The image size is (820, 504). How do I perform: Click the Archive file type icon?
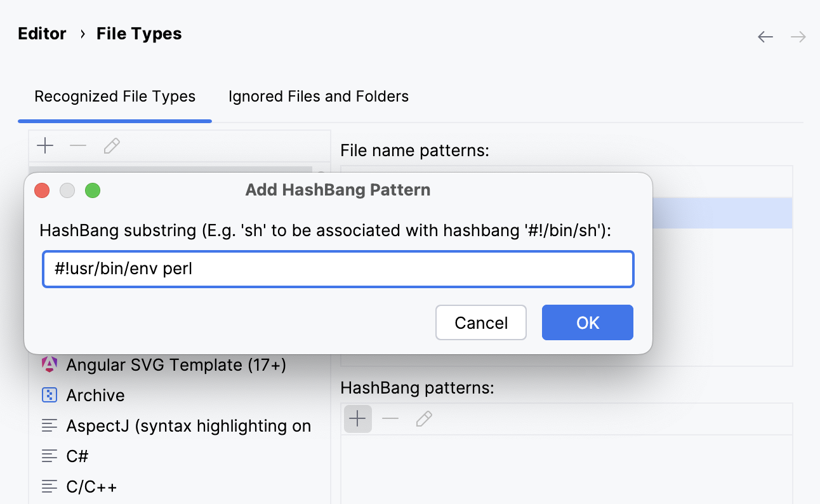(x=50, y=395)
